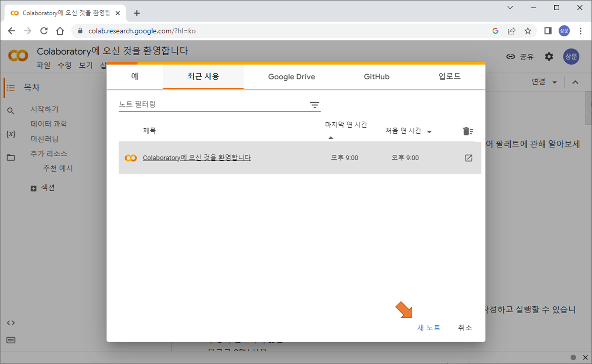Image resolution: width=592 pixels, height=364 pixels.
Task: Click the 취소 button
Action: (465, 328)
